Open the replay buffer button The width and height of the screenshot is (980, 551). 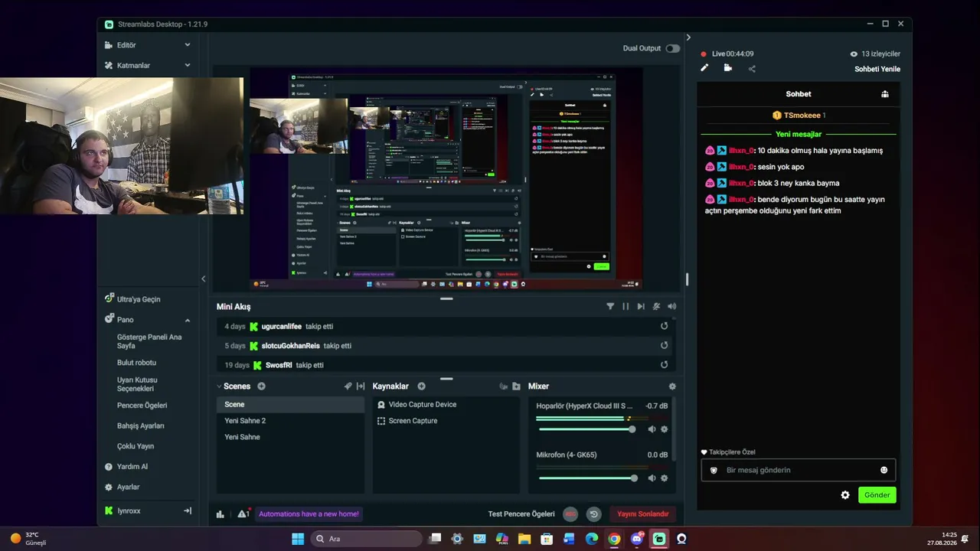click(x=593, y=514)
